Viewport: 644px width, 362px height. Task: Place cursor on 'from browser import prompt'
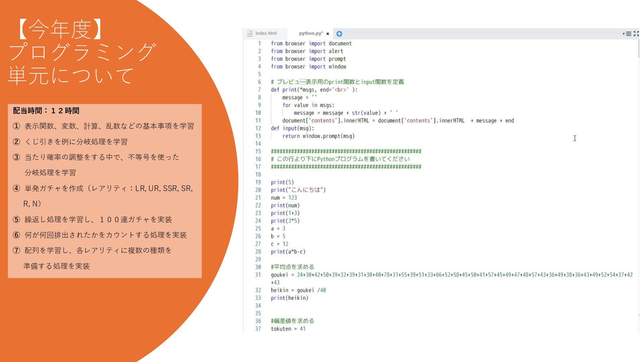click(x=308, y=59)
